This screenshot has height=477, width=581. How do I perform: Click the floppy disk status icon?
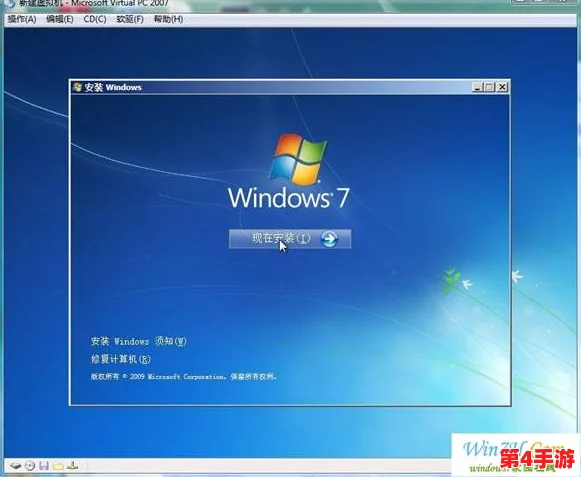[x=44, y=466]
